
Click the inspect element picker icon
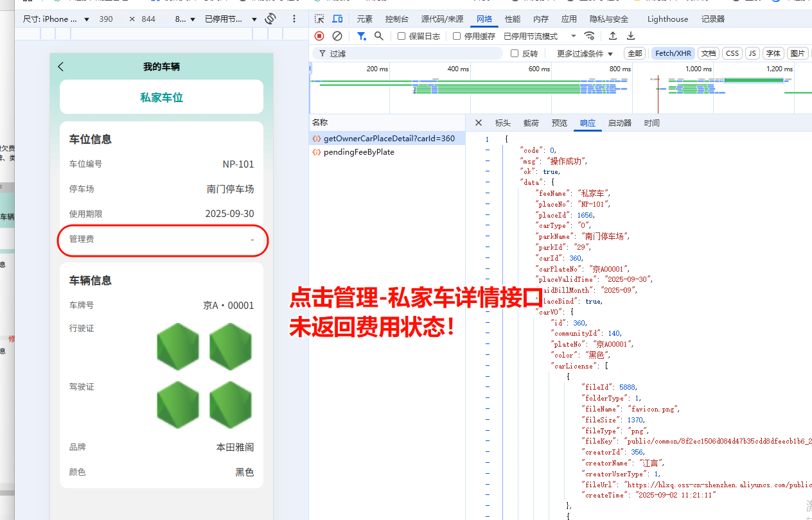click(x=319, y=19)
